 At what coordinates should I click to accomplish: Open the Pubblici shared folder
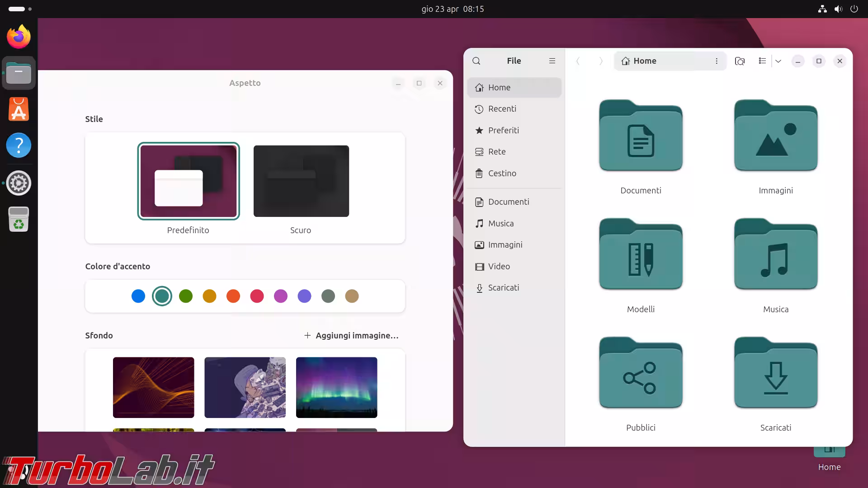coord(641,373)
